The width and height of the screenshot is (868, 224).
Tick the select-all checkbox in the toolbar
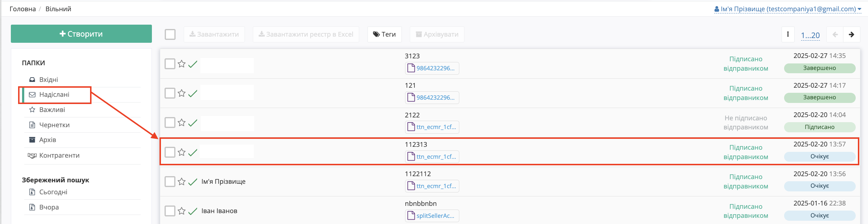pyautogui.click(x=170, y=34)
